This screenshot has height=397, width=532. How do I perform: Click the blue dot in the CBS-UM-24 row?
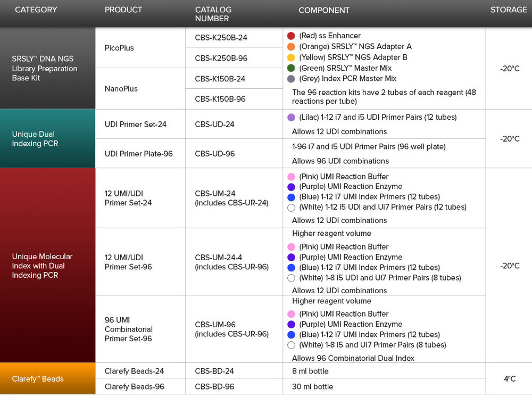291,197
